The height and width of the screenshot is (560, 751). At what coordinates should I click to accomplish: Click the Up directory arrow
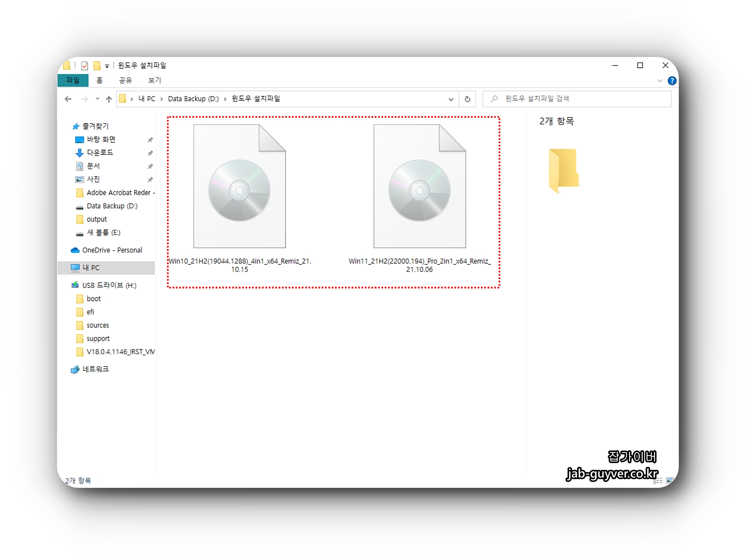coord(109,99)
